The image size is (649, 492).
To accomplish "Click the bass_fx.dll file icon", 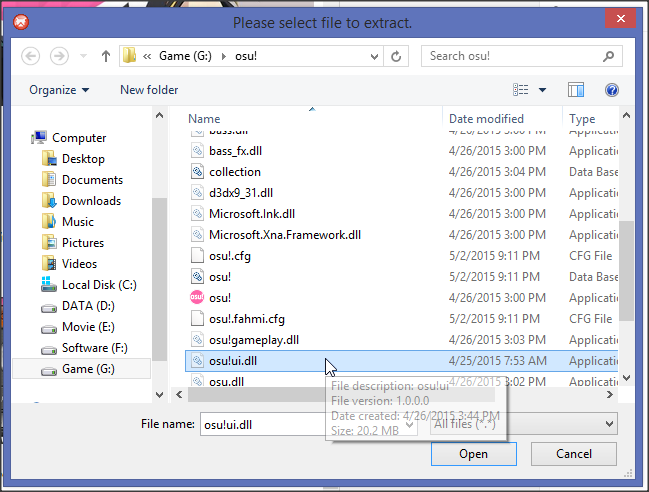I will (x=197, y=150).
